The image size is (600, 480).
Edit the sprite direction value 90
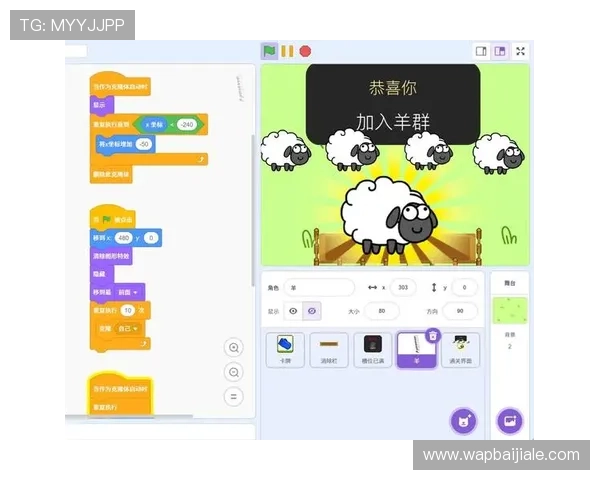pos(460,311)
